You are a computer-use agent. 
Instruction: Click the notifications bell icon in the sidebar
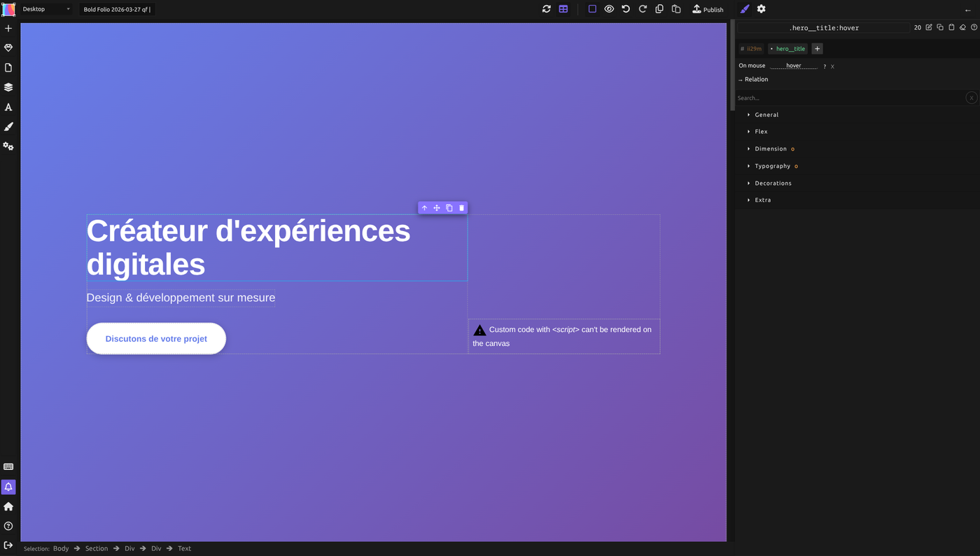(7, 487)
